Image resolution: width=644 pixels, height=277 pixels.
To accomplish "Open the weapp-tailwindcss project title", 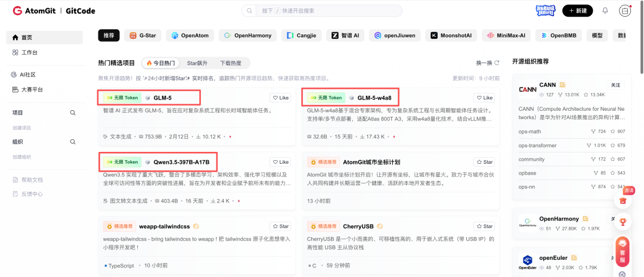I will [165, 226].
